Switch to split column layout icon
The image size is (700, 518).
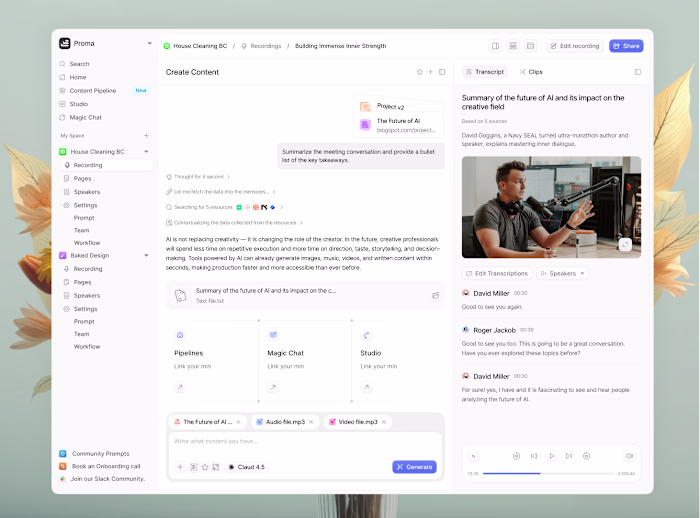coord(496,46)
